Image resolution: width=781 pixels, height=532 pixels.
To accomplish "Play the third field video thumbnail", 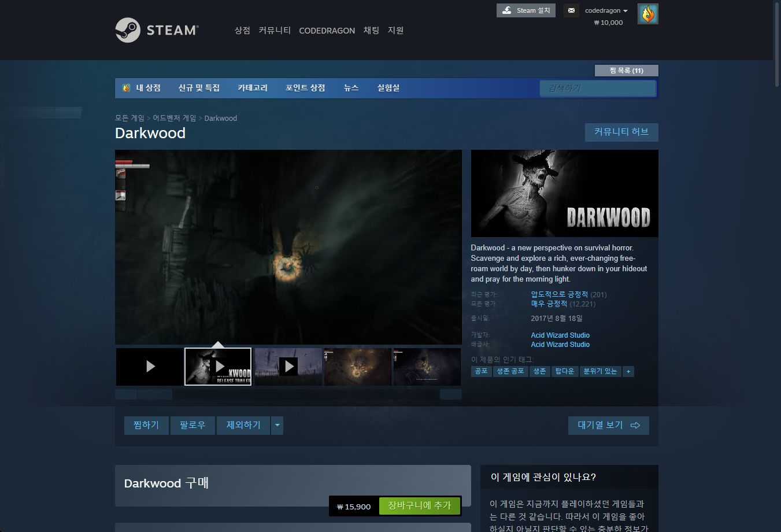I will click(288, 367).
